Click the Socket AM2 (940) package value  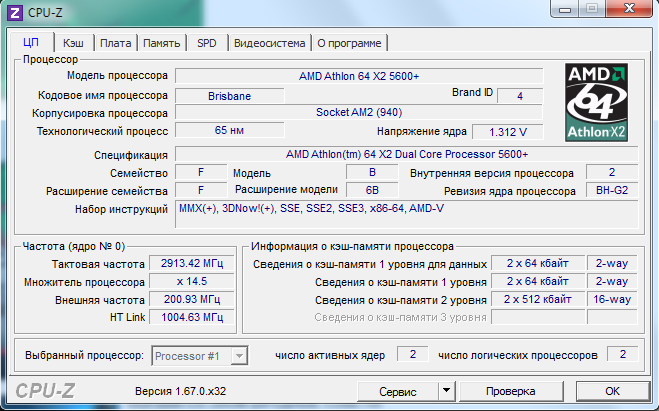359,113
